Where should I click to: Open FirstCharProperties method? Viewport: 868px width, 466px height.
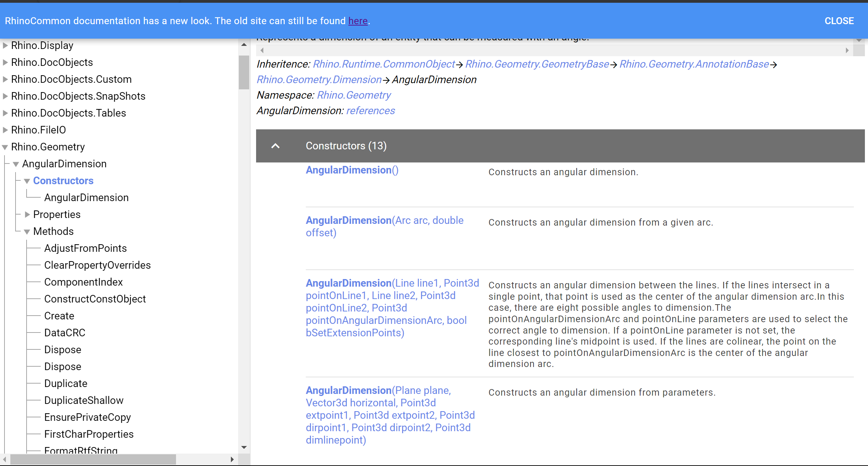click(89, 434)
